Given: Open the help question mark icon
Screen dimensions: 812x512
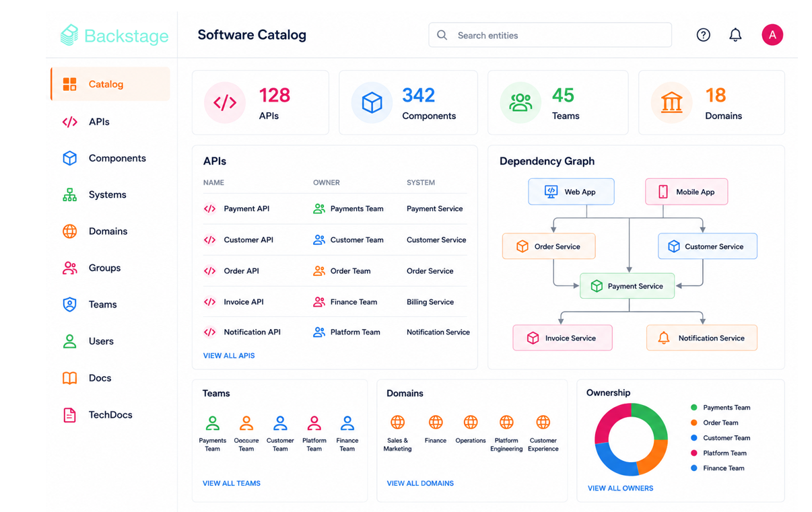Looking at the screenshot, I should pos(703,35).
